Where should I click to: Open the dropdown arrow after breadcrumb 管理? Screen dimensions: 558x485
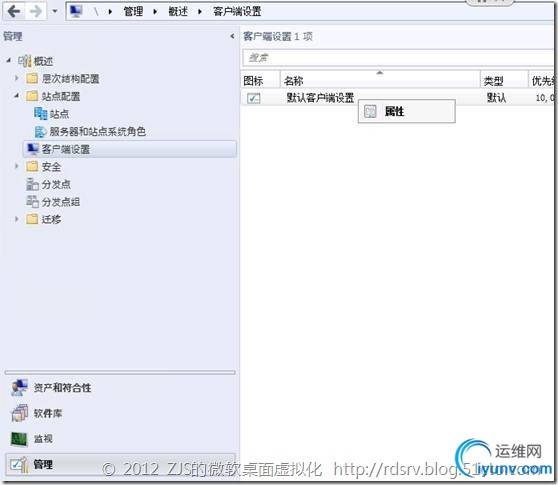tap(155, 11)
